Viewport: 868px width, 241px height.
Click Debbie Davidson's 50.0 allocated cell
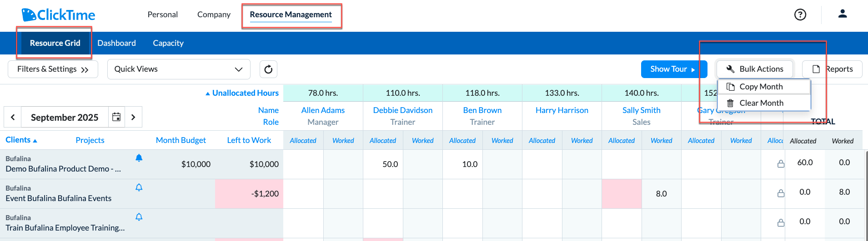click(x=383, y=164)
